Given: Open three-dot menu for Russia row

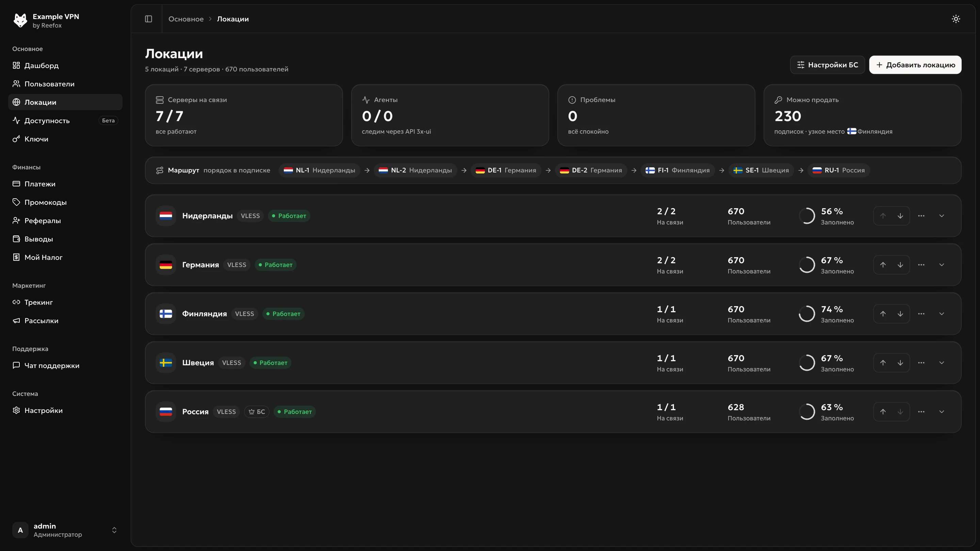Looking at the screenshot, I should [921, 412].
